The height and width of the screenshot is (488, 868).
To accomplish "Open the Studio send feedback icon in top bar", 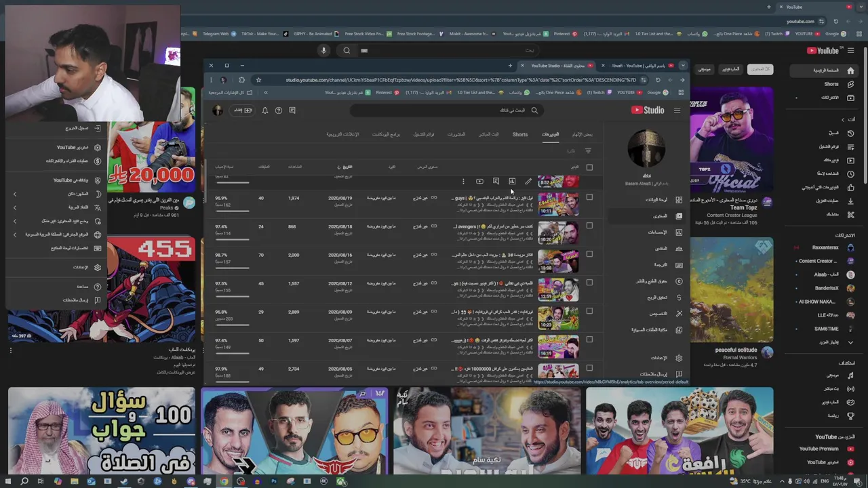I will coord(292,110).
